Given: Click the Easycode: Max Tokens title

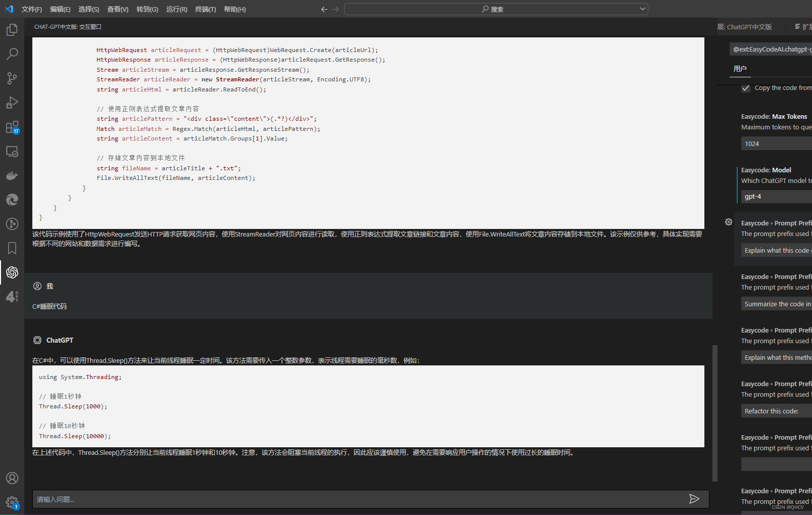Looking at the screenshot, I should 774,116.
